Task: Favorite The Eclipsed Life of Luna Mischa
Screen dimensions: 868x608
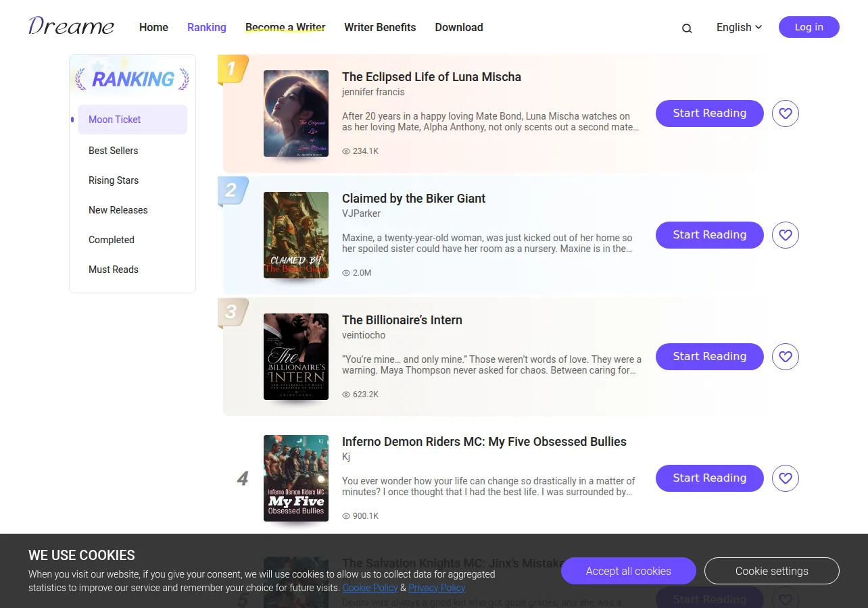Action: pos(786,113)
